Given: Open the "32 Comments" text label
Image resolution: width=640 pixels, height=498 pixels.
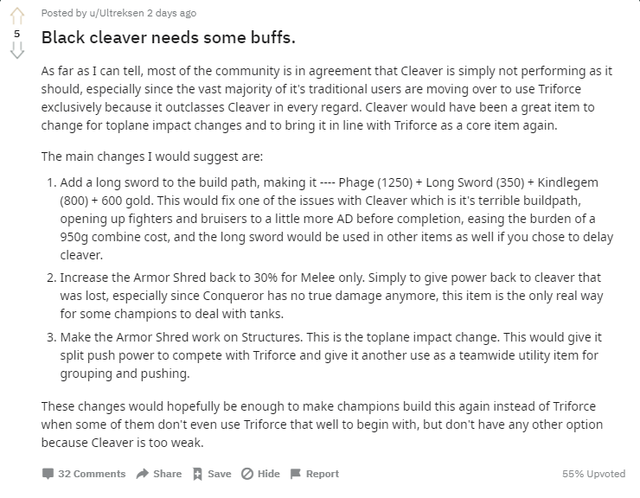Looking at the screenshot, I should [92, 474].
